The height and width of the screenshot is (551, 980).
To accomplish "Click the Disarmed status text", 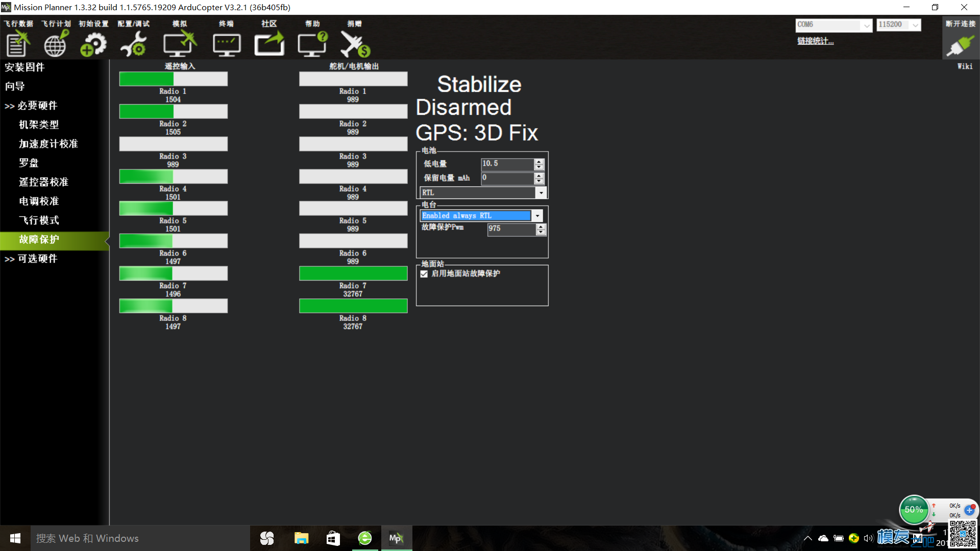I will pos(463,108).
